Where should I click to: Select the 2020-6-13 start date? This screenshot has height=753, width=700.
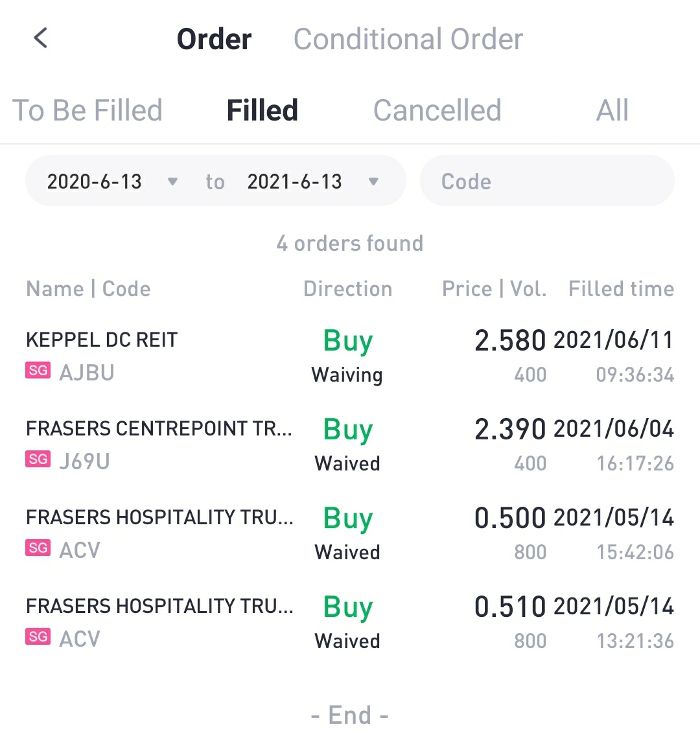[95, 181]
